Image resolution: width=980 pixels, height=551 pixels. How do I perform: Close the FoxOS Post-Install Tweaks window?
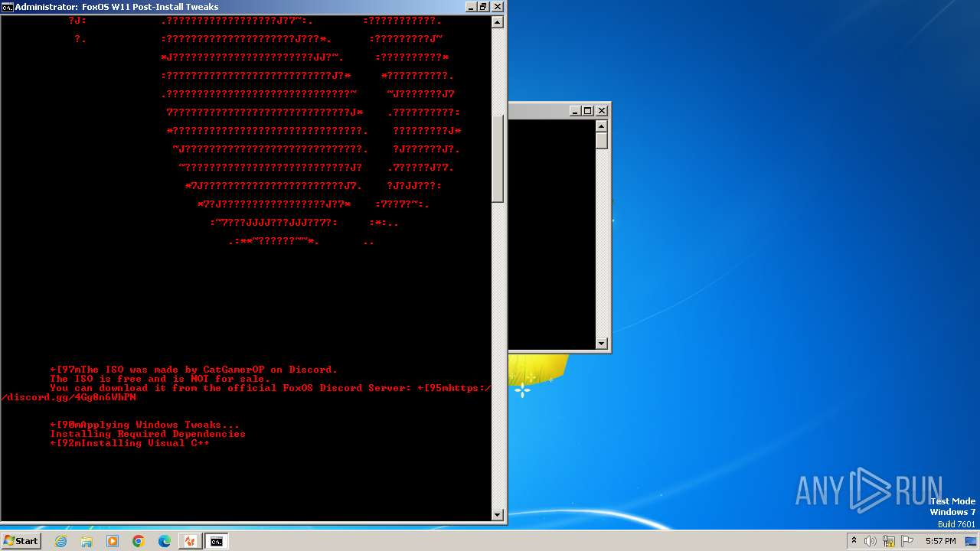click(497, 7)
